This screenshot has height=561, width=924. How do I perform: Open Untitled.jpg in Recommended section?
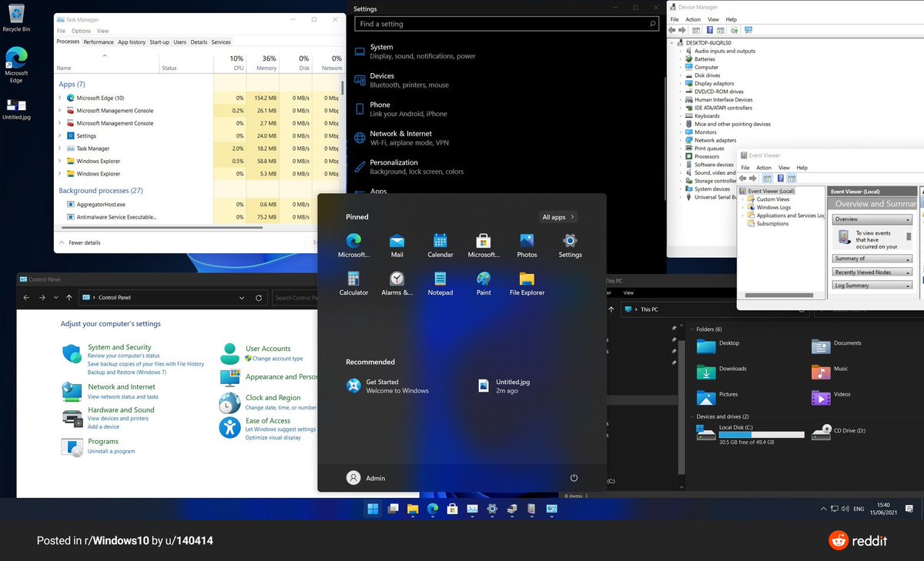tap(504, 386)
